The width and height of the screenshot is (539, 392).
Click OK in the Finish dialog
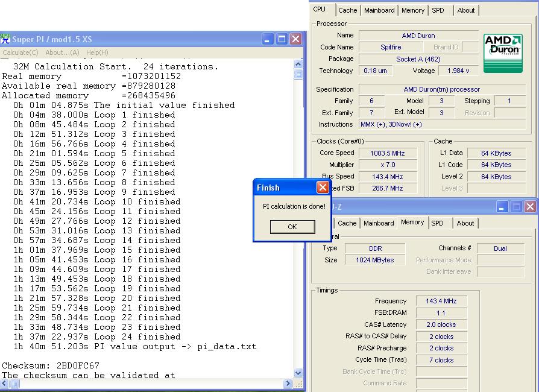[292, 227]
